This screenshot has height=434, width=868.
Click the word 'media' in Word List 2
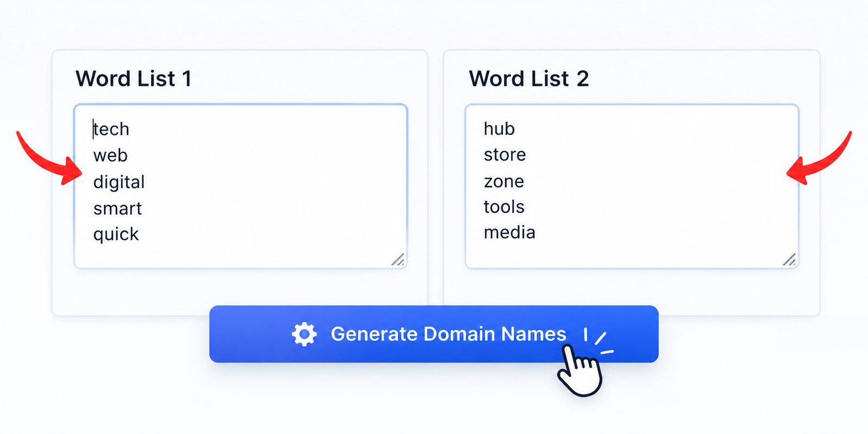point(509,232)
